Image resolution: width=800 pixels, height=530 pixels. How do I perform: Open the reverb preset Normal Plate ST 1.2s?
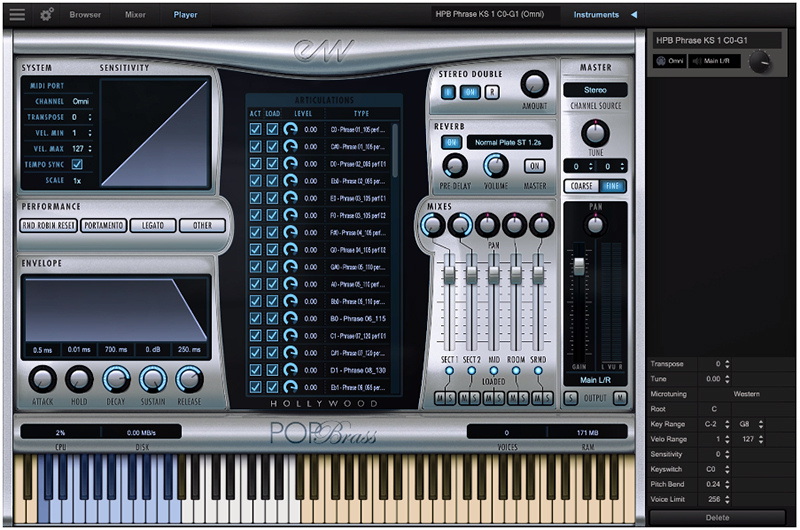509,142
